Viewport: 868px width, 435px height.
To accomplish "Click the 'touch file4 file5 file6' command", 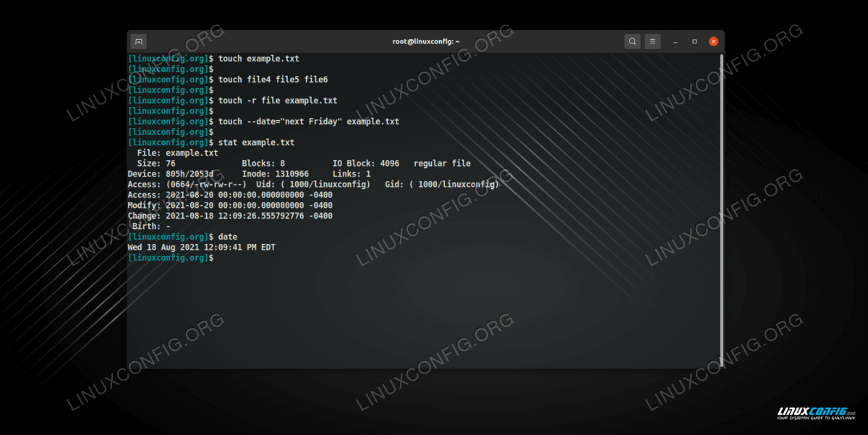I will [273, 80].
